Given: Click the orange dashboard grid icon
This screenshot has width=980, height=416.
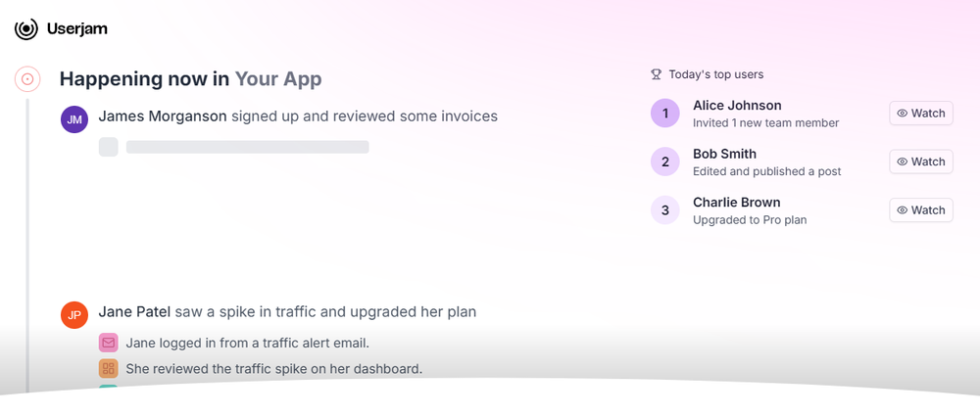Looking at the screenshot, I should point(108,369).
